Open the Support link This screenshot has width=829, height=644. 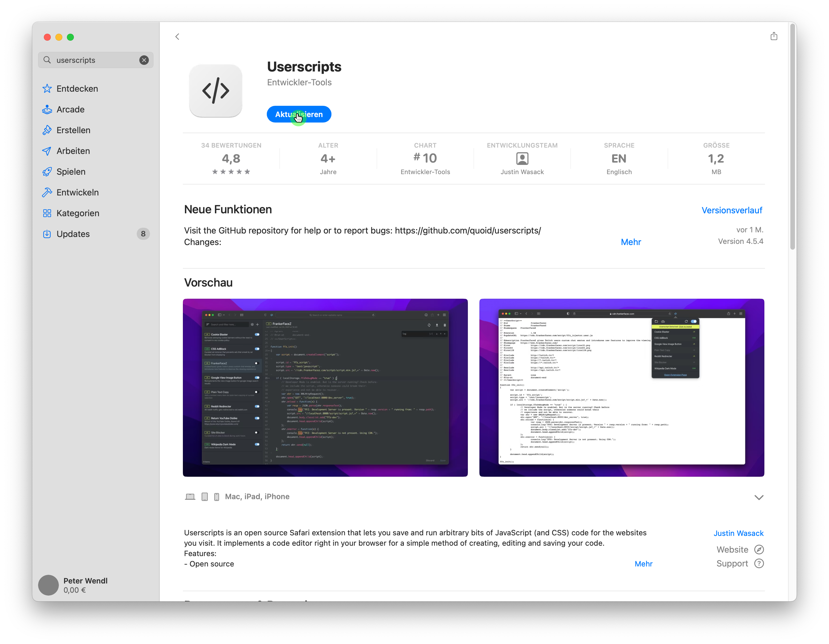coord(732,564)
